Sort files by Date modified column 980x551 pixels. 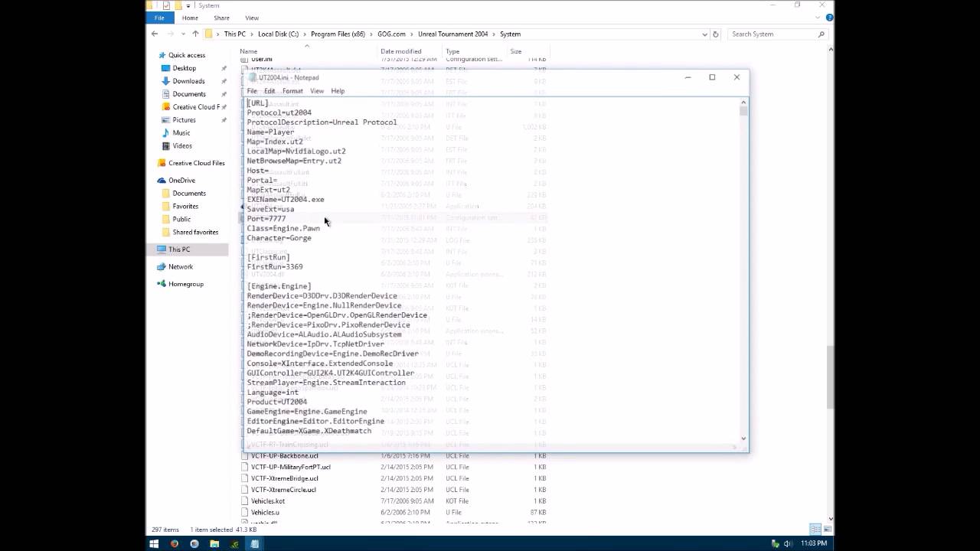(401, 51)
